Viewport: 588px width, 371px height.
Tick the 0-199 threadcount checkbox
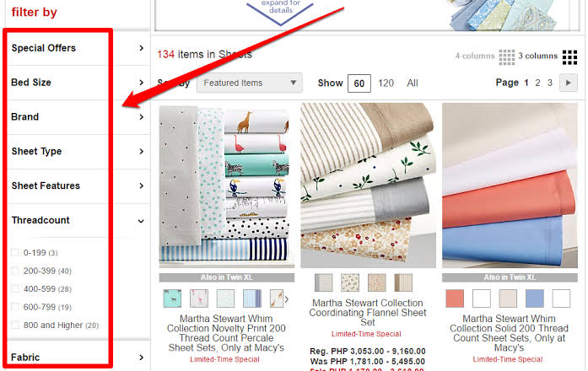[15, 253]
